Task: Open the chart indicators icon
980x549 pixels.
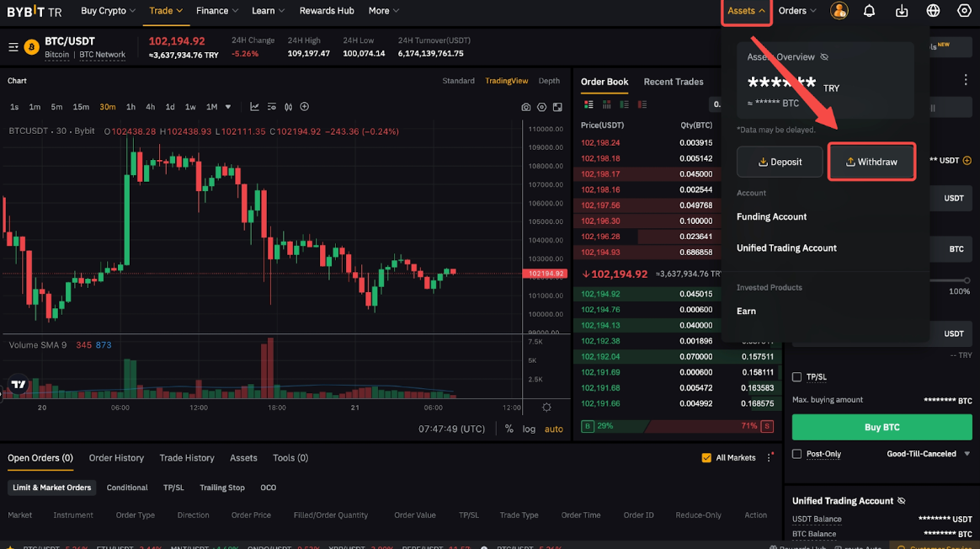Action: pyautogui.click(x=254, y=107)
